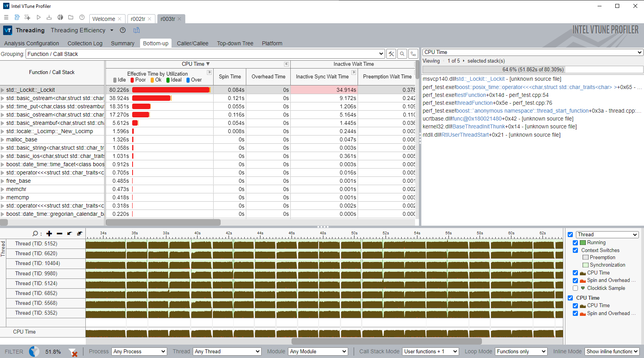Click the reset zoom arrow icon
Screen dimensions: 644x358
point(80,234)
